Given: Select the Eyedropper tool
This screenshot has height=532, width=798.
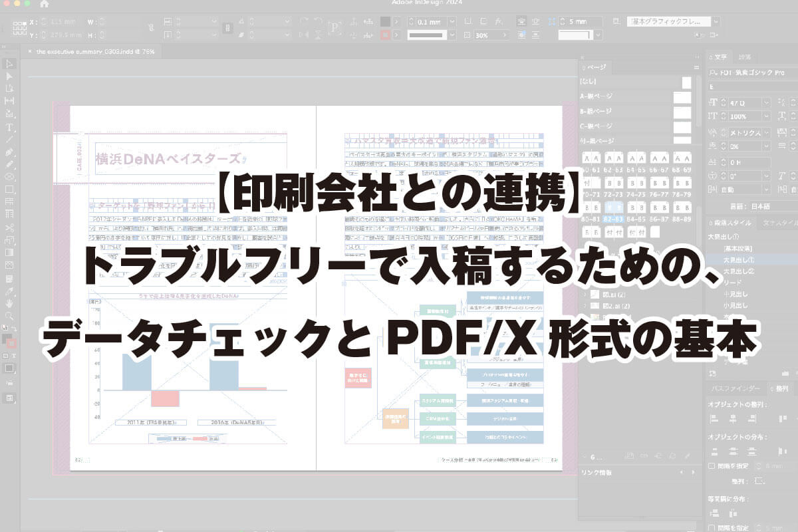Looking at the screenshot, I should [x=9, y=291].
